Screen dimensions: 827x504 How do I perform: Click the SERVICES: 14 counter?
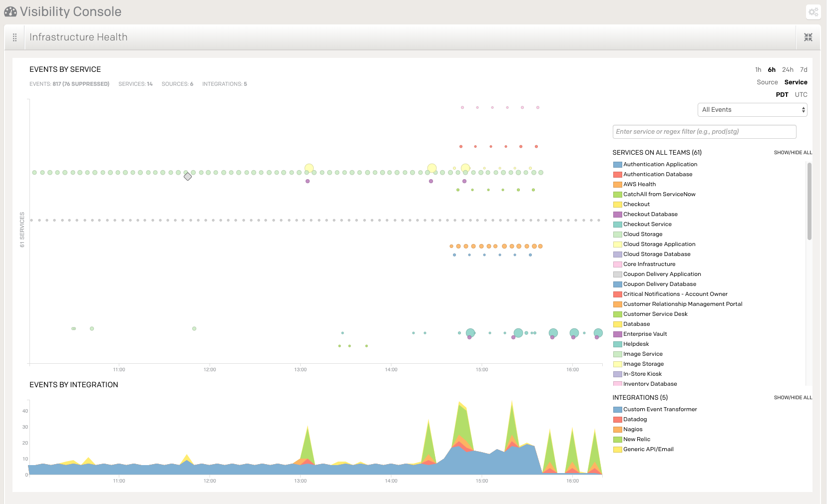point(135,84)
